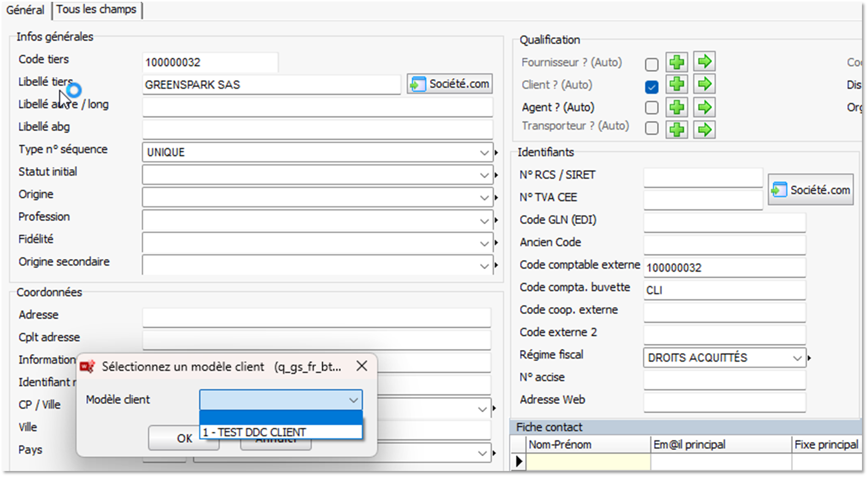868x477 pixels.
Task: Open the Type n° séquence dropdown
Action: tap(484, 153)
